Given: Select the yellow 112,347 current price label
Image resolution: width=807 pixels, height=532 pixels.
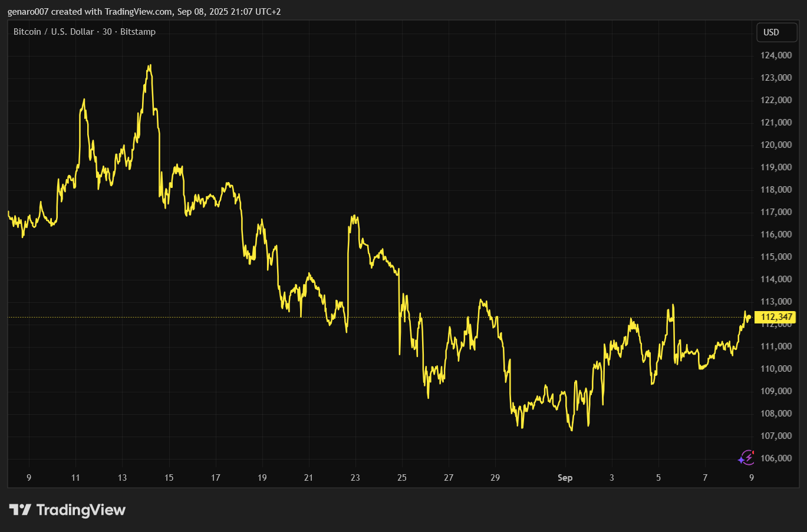Looking at the screenshot, I should tap(776, 317).
